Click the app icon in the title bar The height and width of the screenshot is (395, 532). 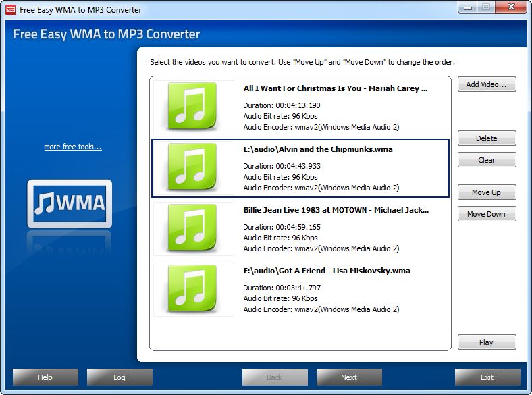coord(11,10)
